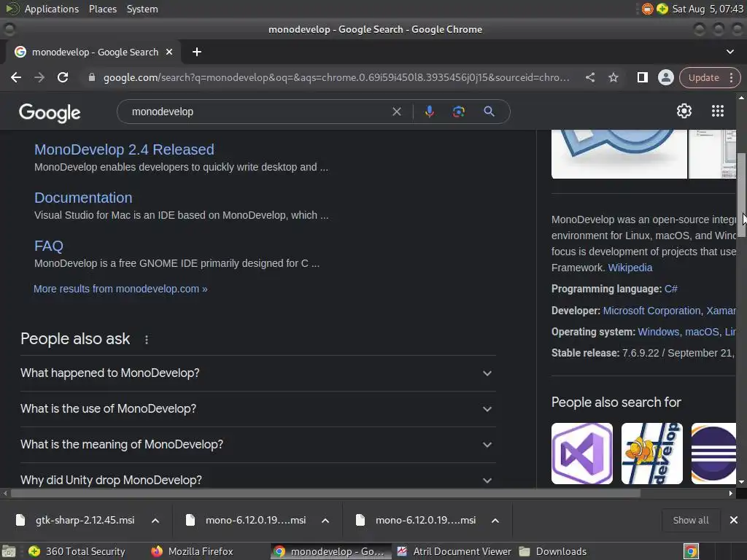This screenshot has width=747, height=560.
Task: Open the Places menu
Action: pyautogui.click(x=102, y=9)
